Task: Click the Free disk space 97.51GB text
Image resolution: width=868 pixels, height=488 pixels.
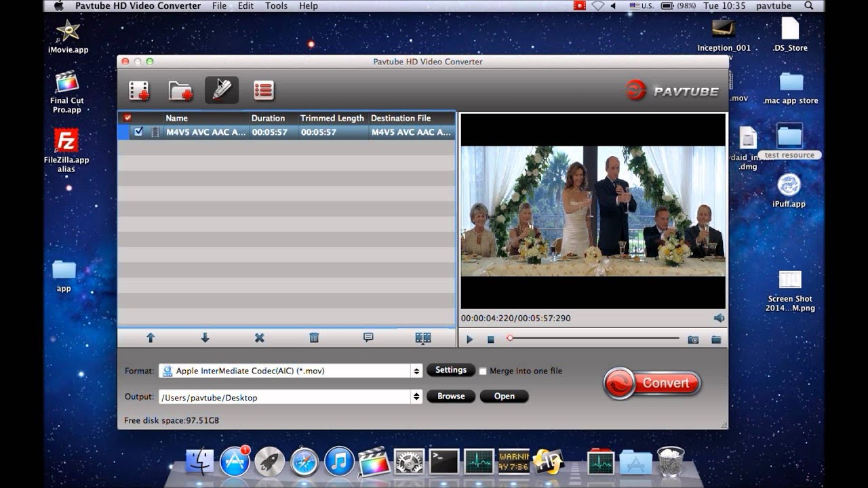Action: [x=172, y=421]
